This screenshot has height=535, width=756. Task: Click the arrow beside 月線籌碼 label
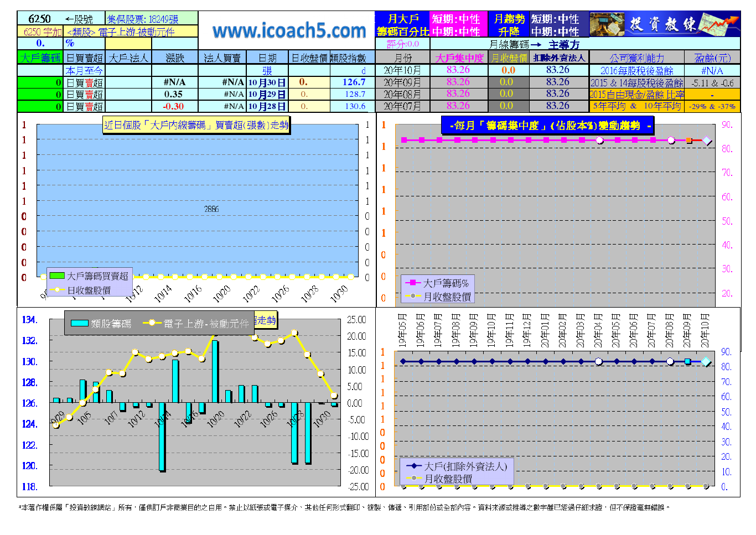(535, 45)
